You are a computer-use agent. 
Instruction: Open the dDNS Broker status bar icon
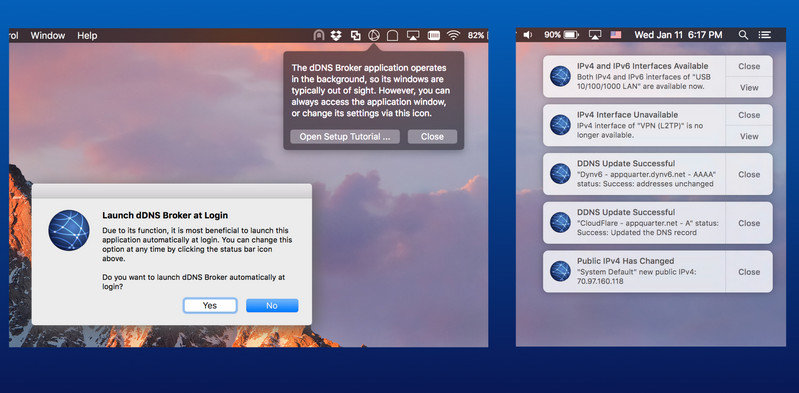374,35
